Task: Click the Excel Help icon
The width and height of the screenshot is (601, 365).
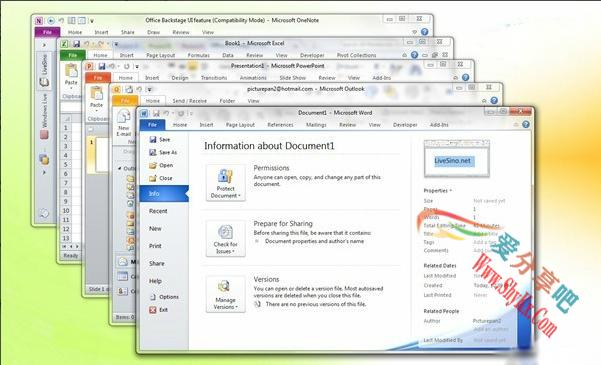Action: click(x=414, y=55)
